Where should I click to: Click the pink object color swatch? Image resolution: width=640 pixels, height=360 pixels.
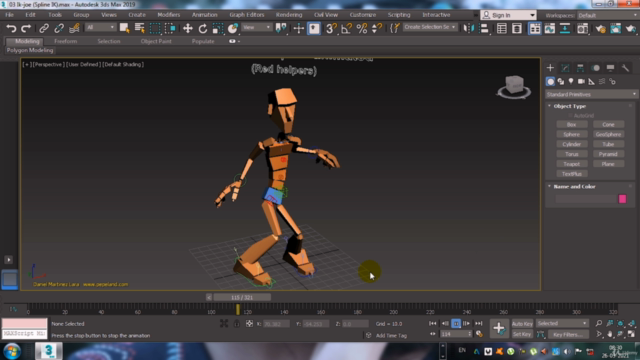coord(622,199)
